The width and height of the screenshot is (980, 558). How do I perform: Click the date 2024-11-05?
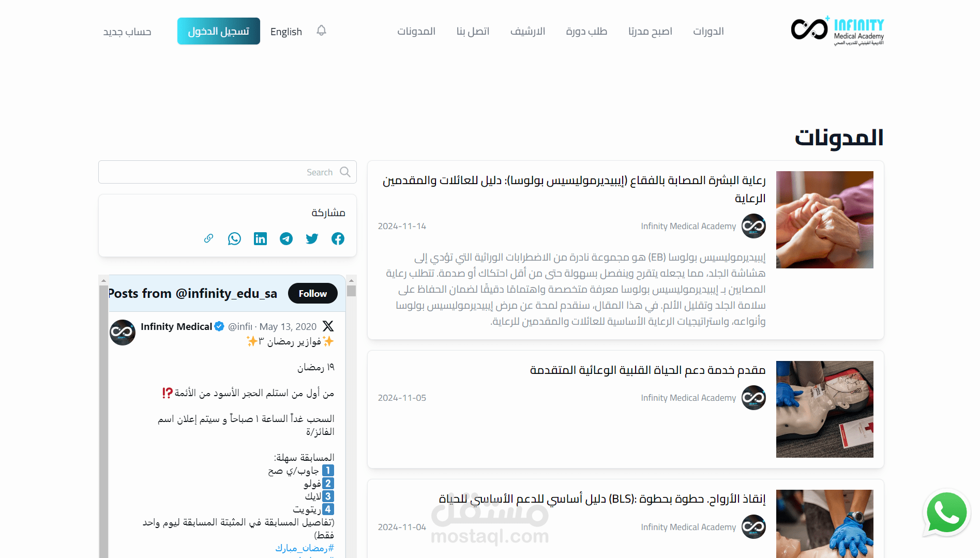click(402, 398)
